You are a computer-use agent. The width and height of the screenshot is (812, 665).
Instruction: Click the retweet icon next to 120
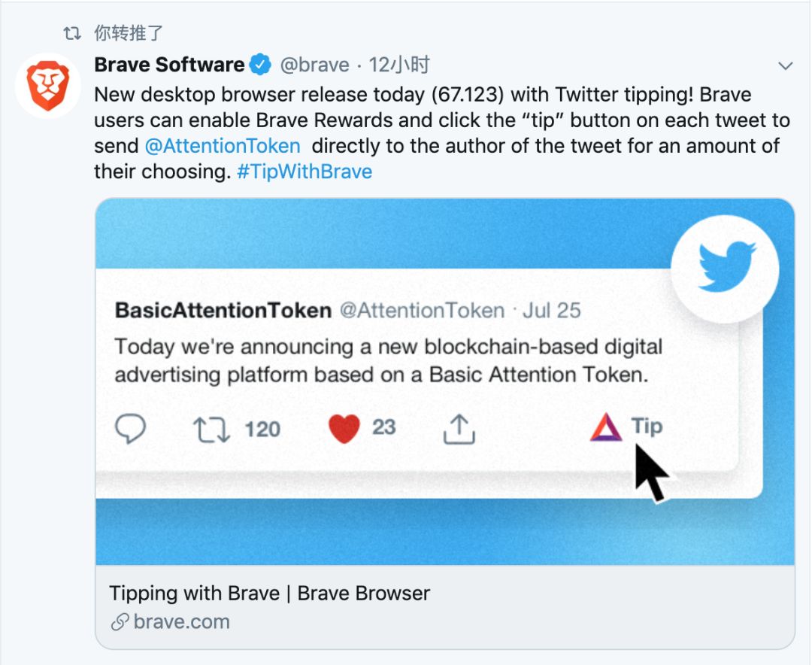point(211,430)
